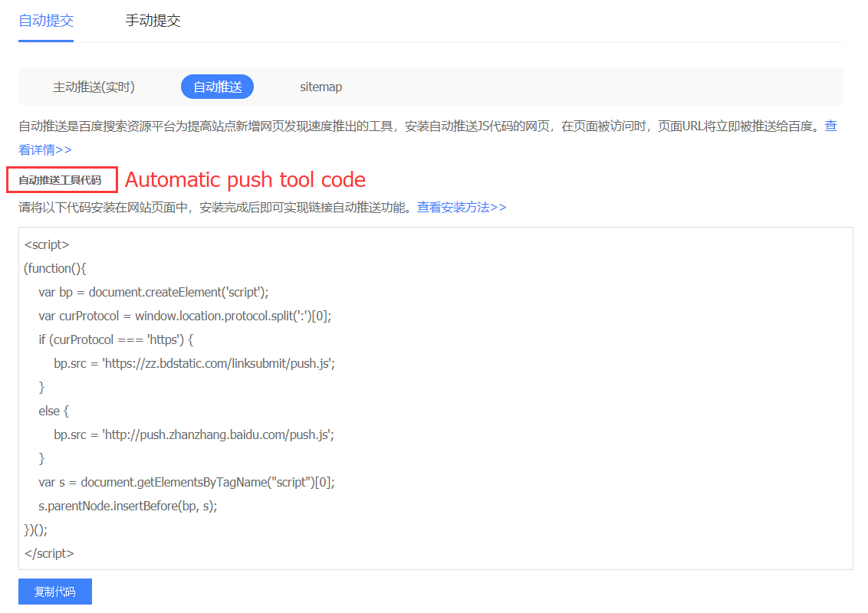The width and height of the screenshot is (868, 613).
Task: Click the closing </script> line
Action: pyautogui.click(x=49, y=554)
